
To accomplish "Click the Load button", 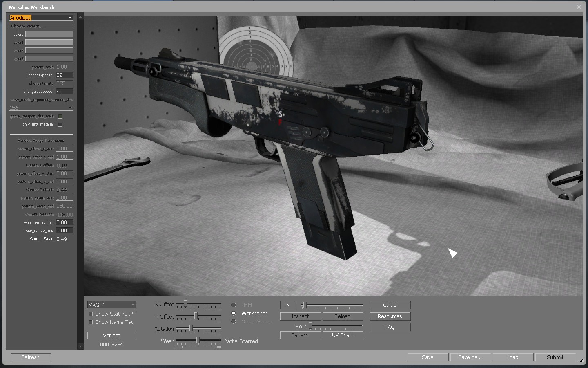I will coord(513,357).
